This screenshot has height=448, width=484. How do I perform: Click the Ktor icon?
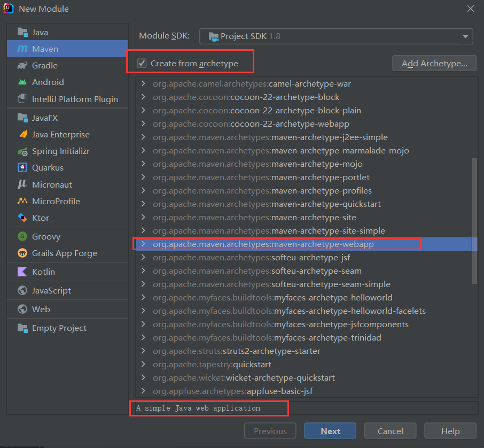coord(22,218)
